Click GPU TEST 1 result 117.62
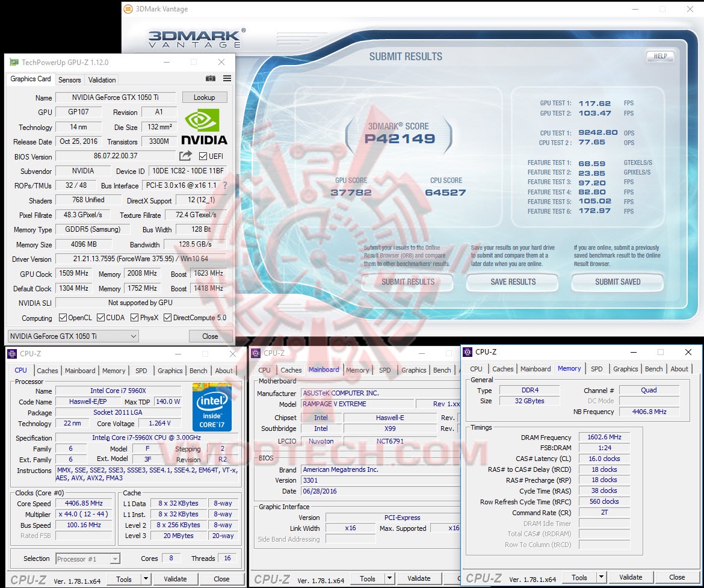The width and height of the screenshot is (704, 588). [x=594, y=104]
